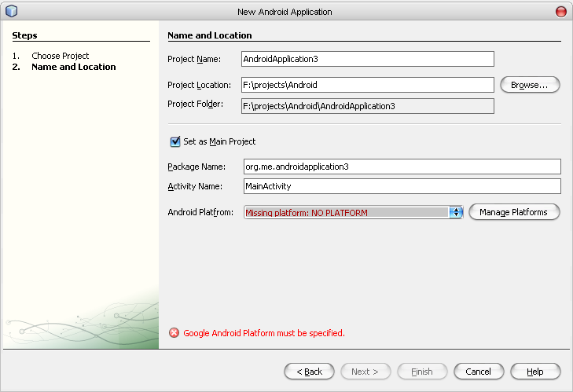Image resolution: width=573 pixels, height=392 pixels.
Task: Click the Project Name label
Action: coord(194,59)
